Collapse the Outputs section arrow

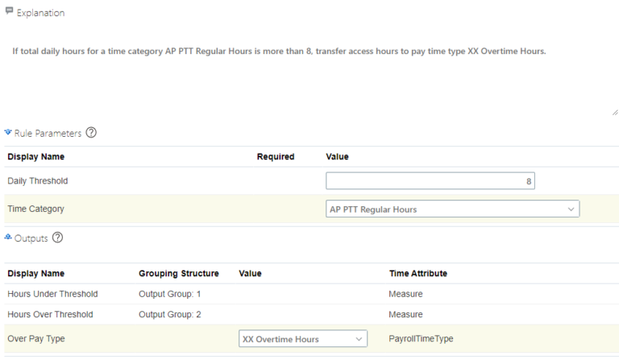8,237
